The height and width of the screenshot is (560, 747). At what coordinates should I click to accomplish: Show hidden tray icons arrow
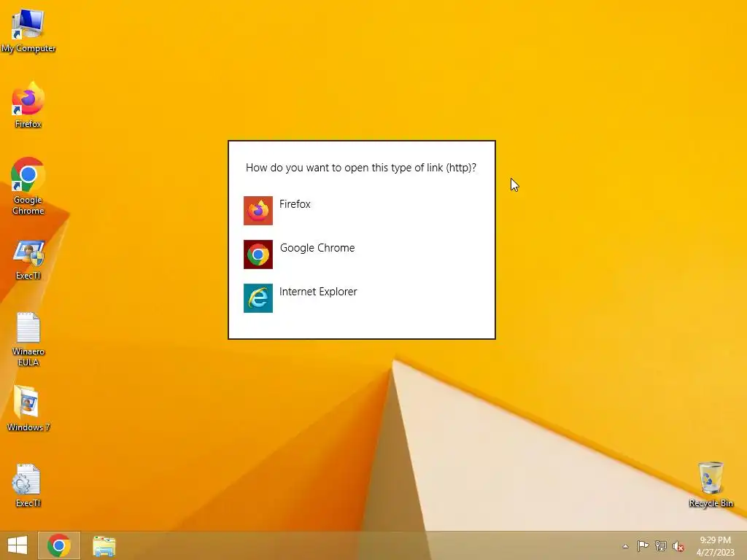click(625, 546)
